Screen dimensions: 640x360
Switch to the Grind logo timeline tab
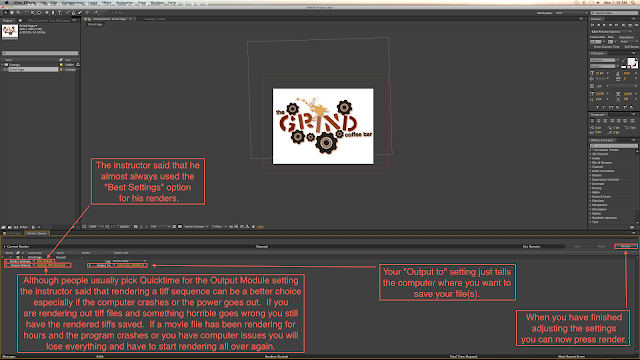pos(12,233)
